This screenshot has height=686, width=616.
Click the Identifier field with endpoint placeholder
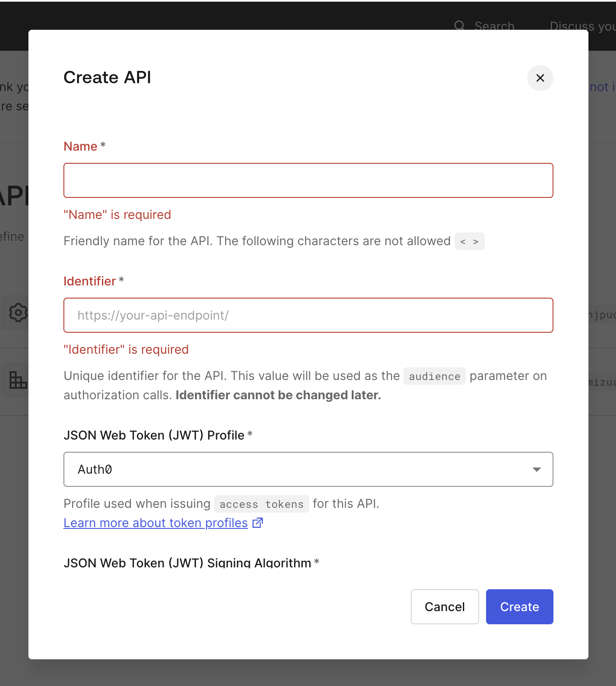tap(308, 315)
